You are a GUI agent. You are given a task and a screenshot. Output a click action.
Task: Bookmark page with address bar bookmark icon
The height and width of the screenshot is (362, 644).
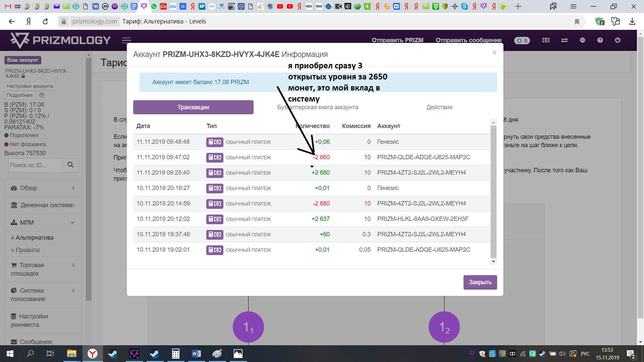click(577, 21)
